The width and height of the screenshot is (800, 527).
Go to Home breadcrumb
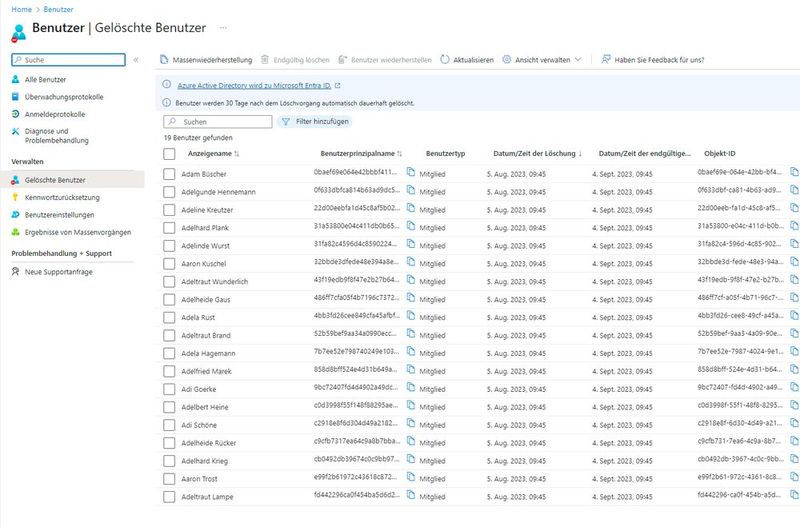(21, 9)
